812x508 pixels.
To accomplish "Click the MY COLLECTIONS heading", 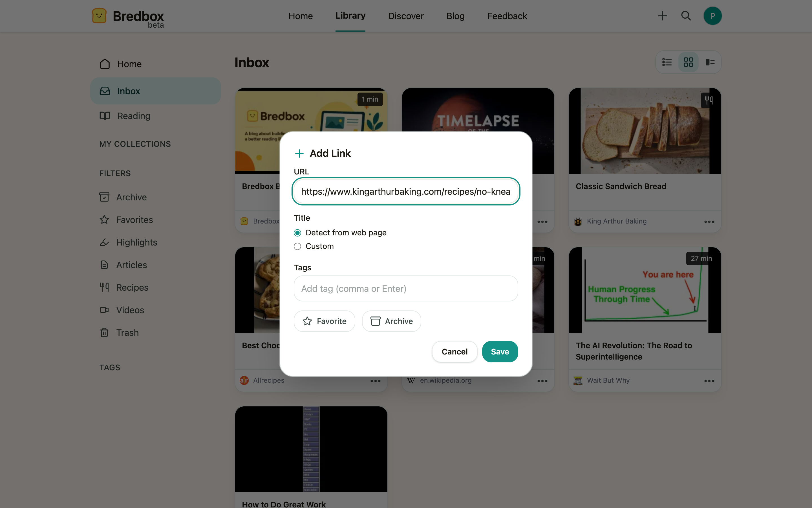I will [x=135, y=144].
